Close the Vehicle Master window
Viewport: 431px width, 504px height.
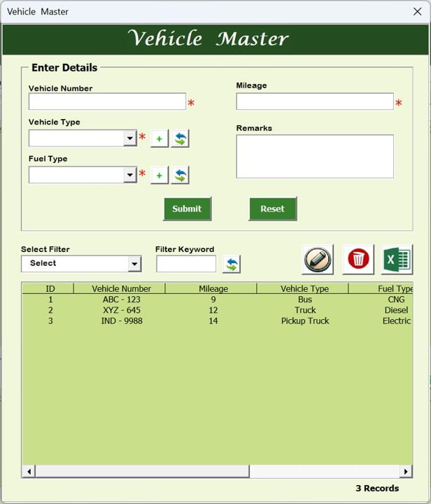pos(417,12)
